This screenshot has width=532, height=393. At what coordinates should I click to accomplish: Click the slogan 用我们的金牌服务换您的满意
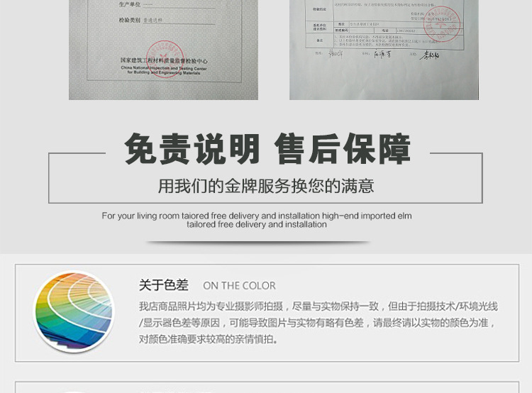pos(266,186)
